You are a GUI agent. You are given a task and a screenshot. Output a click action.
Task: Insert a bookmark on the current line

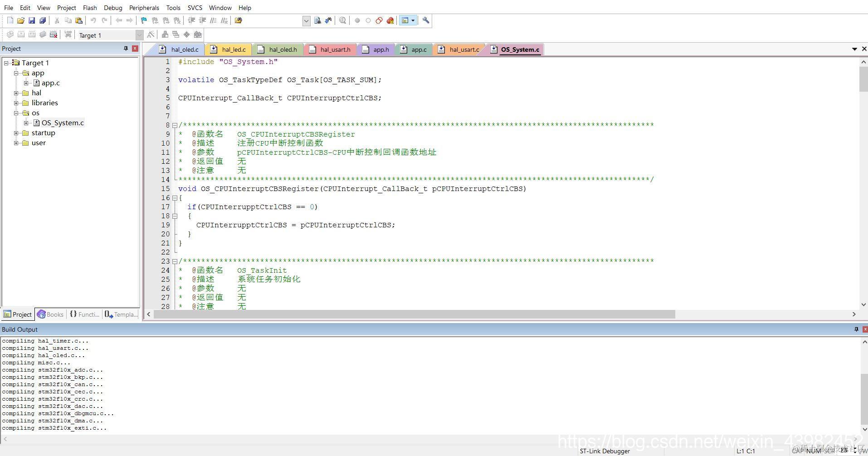144,20
